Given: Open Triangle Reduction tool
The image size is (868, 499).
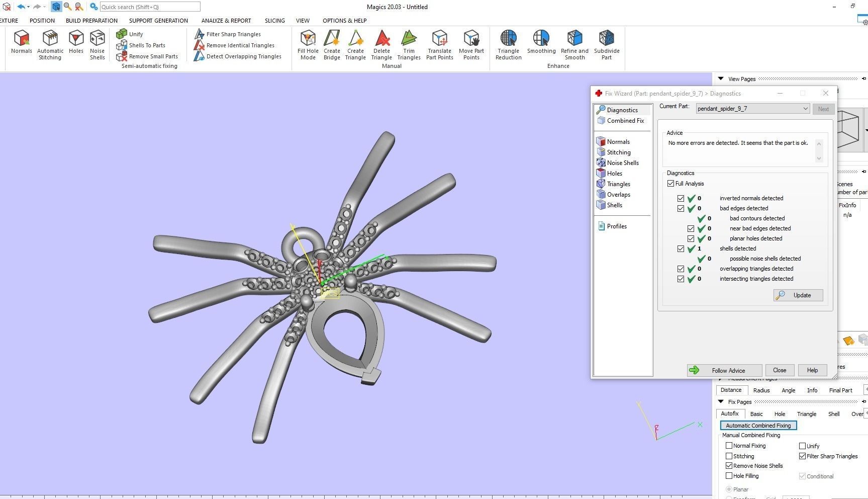Looking at the screenshot, I should tap(508, 45).
